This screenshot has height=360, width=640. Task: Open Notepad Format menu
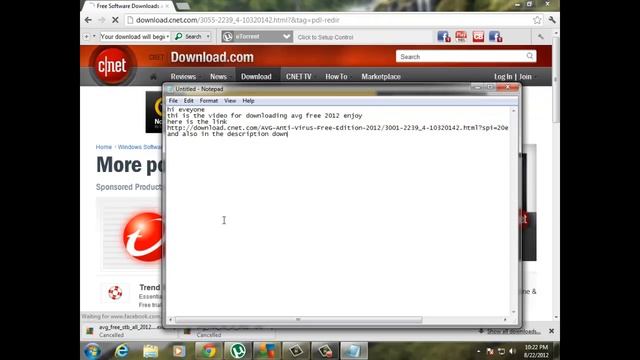click(209, 101)
